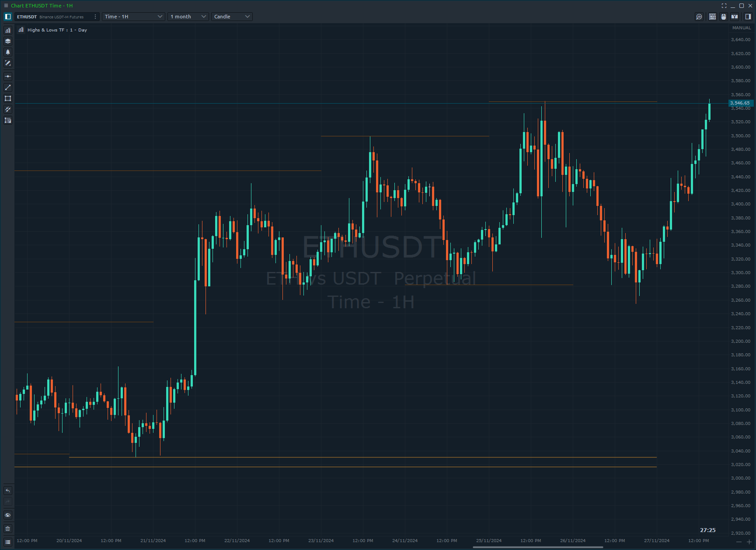Click the 25/11/2024 date label
The height and width of the screenshot is (550, 756).
[x=489, y=541]
